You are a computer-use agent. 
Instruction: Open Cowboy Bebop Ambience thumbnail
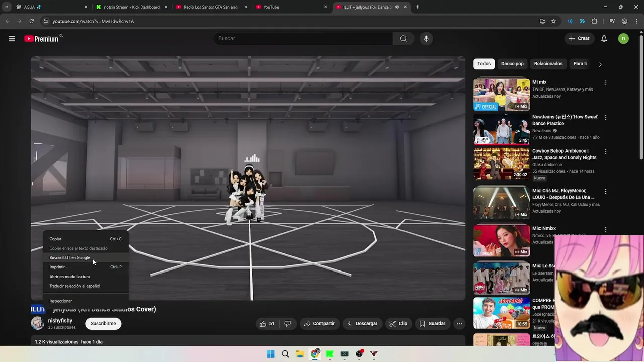pos(502,163)
